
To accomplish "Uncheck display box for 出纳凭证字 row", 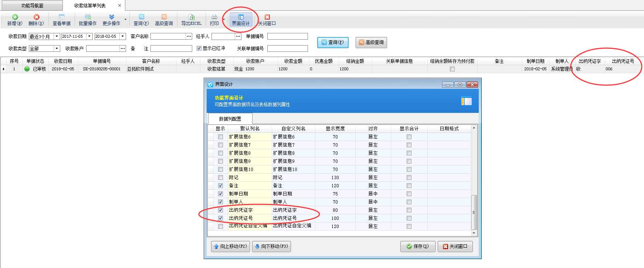I will tap(220, 210).
